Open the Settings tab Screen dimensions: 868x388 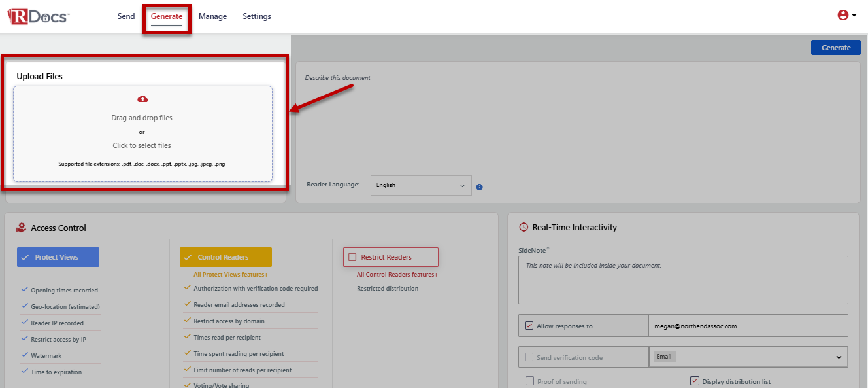256,16
